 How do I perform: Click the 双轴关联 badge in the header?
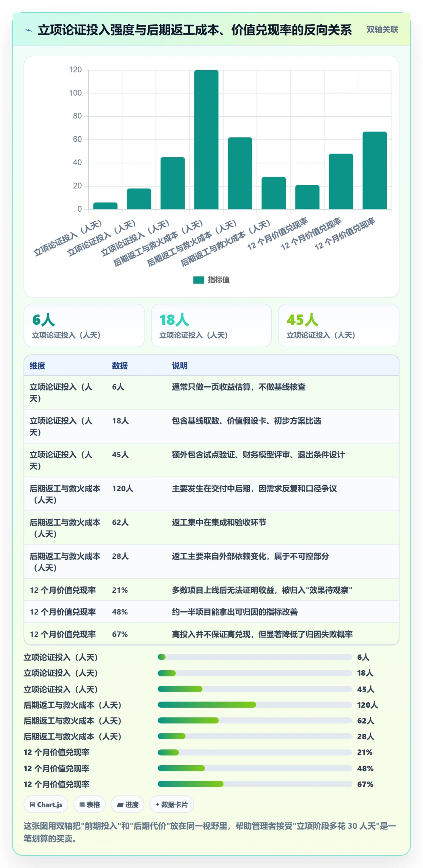382,30
